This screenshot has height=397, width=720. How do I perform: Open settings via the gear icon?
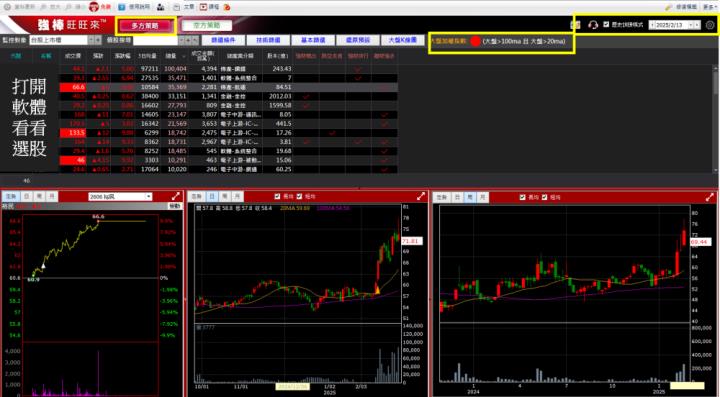click(710, 25)
